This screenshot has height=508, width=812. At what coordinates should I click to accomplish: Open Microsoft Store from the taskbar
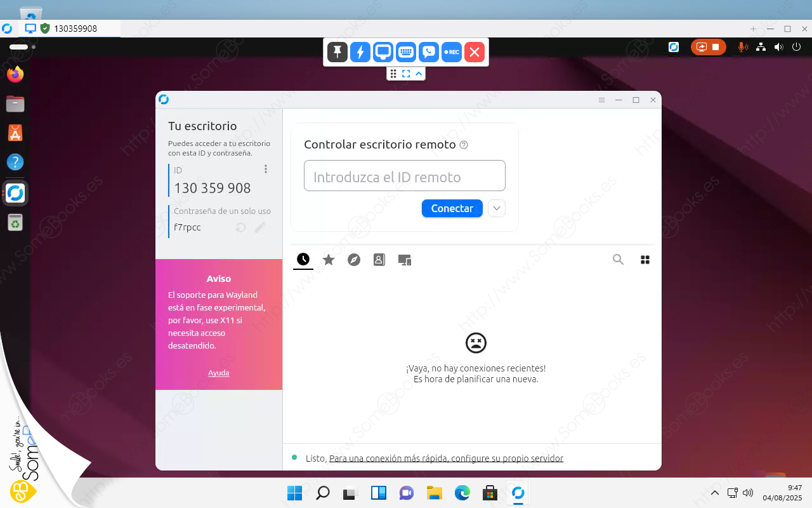pyautogui.click(x=490, y=493)
